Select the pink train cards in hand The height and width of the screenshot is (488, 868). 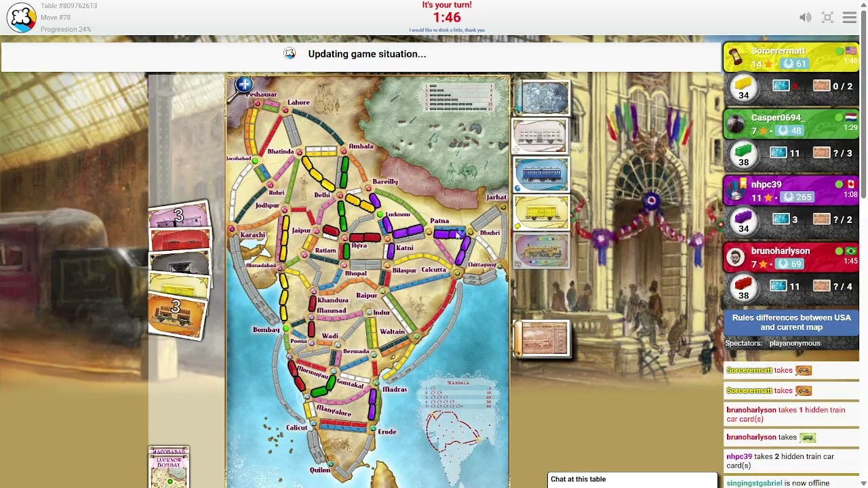[x=178, y=216]
